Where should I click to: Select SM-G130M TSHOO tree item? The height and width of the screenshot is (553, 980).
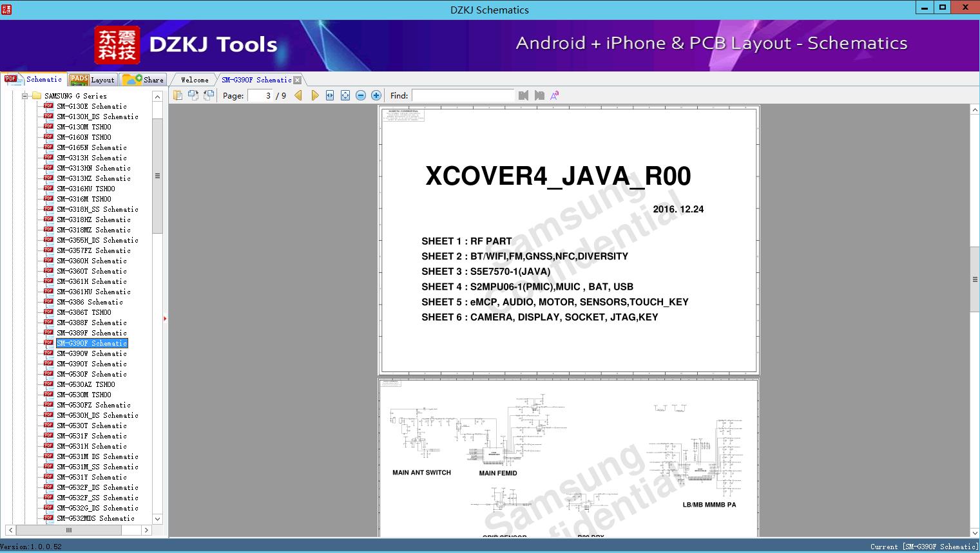pos(84,127)
